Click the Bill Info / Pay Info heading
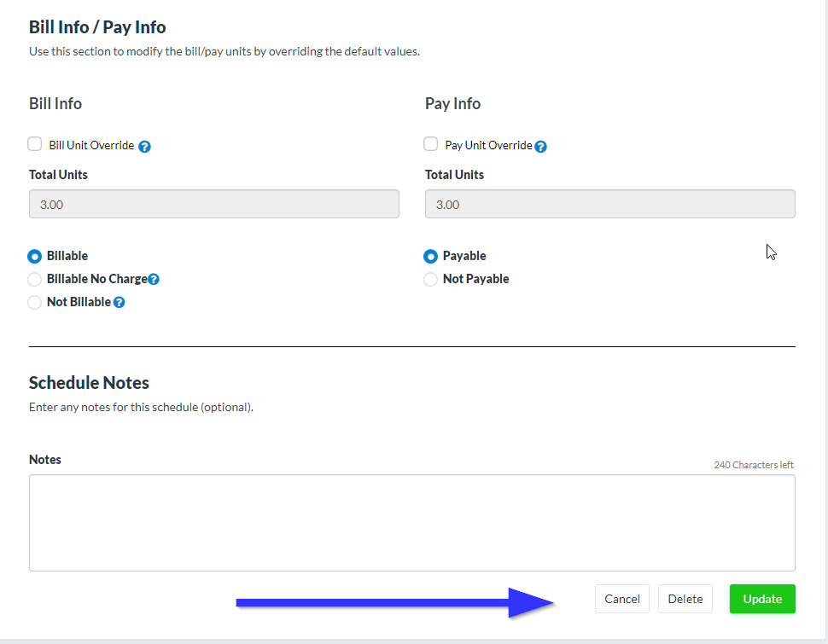 [97, 27]
